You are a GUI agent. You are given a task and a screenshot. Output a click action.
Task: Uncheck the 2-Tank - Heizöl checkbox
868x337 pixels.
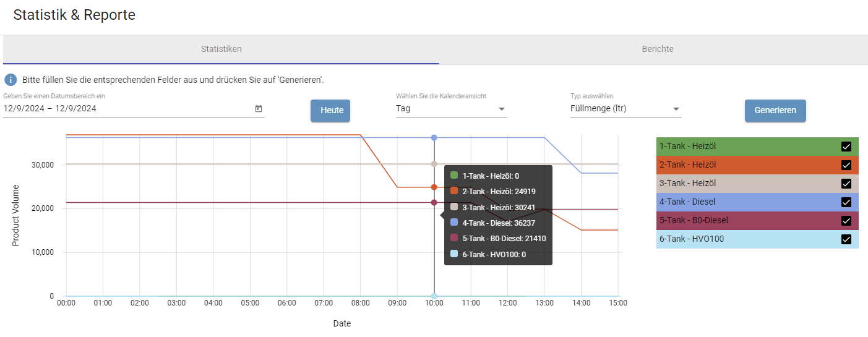coord(846,165)
